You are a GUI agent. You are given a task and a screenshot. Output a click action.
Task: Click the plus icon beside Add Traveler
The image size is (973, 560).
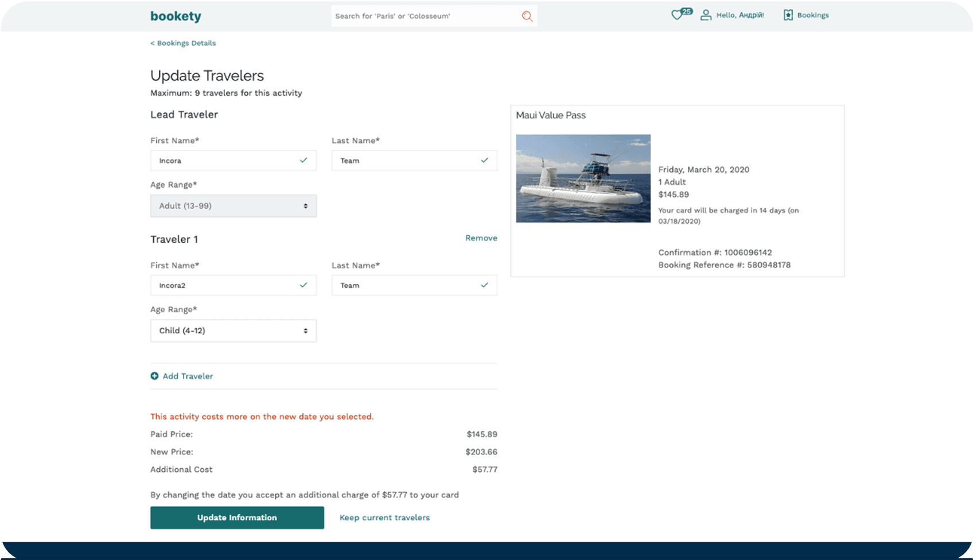pyautogui.click(x=154, y=376)
